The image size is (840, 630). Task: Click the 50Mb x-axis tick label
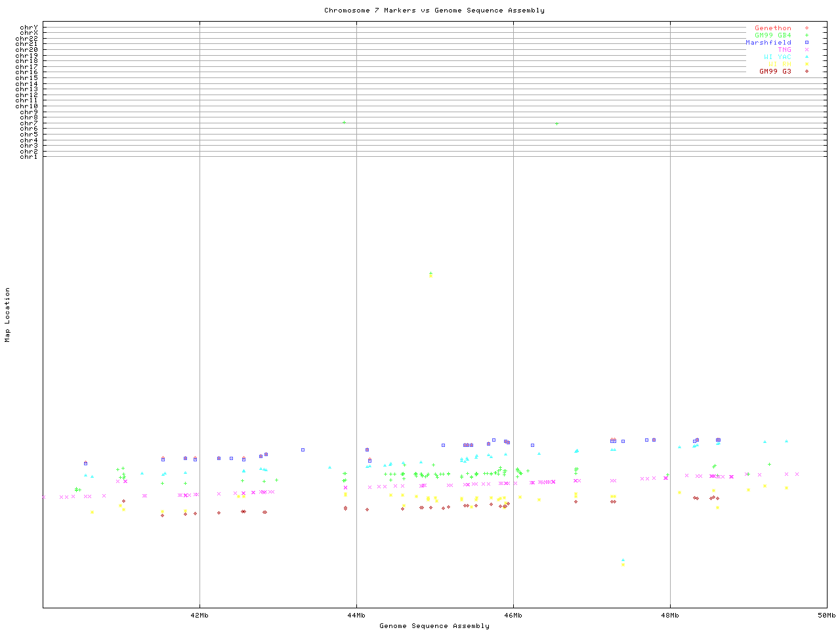coord(826,616)
